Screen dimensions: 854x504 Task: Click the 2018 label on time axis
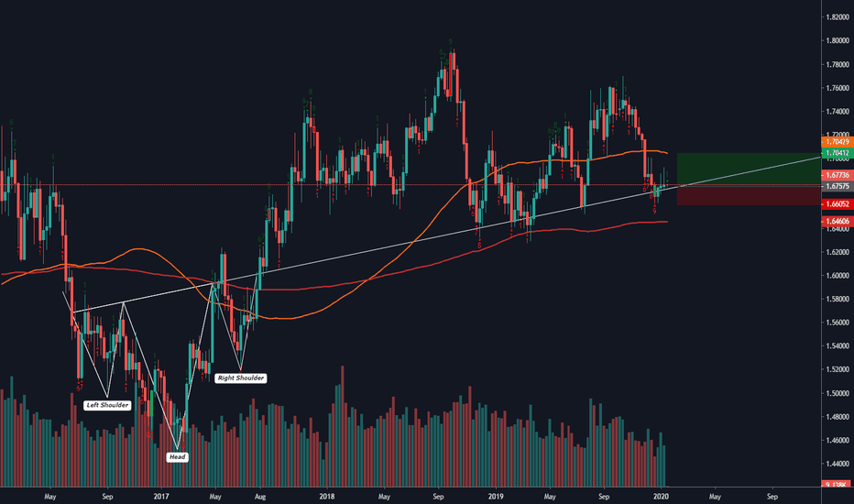coord(327,496)
